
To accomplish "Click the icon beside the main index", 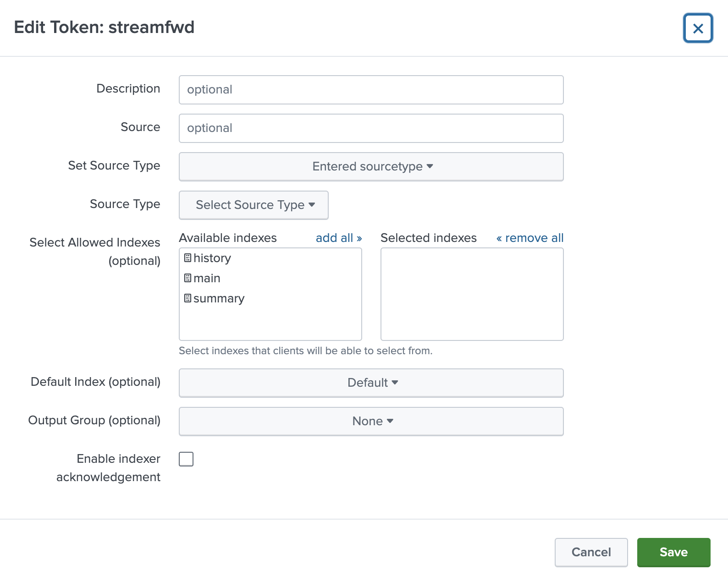I will pyautogui.click(x=188, y=278).
